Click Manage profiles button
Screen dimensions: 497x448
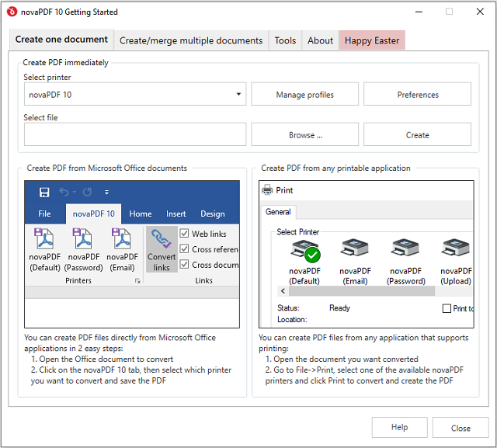point(305,95)
